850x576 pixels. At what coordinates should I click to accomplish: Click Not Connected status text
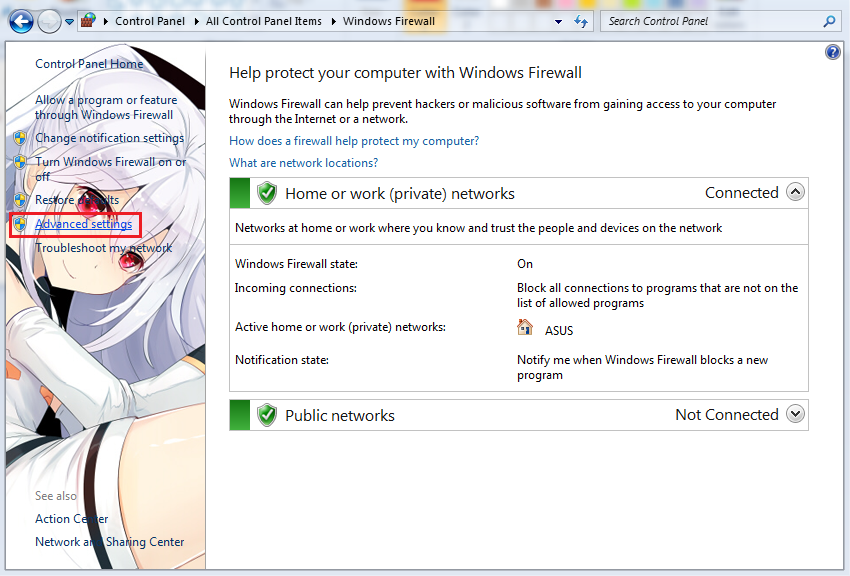click(x=727, y=415)
